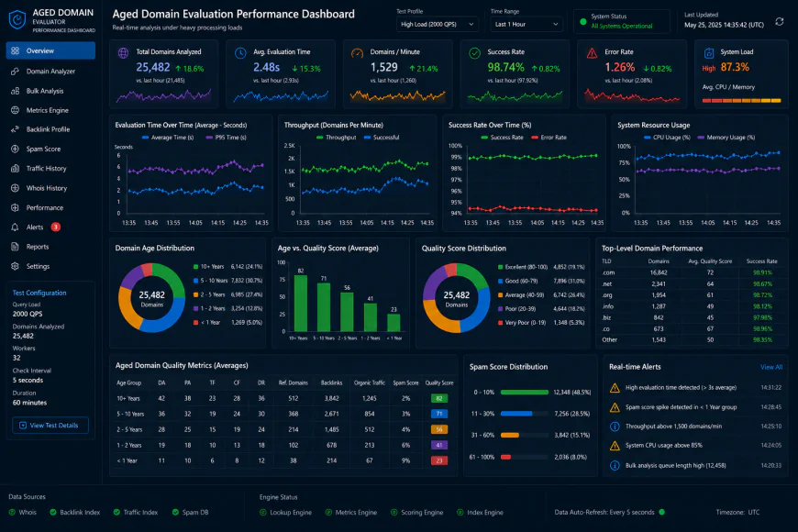Click the 0 - 10% spam score bar

(x=524, y=393)
